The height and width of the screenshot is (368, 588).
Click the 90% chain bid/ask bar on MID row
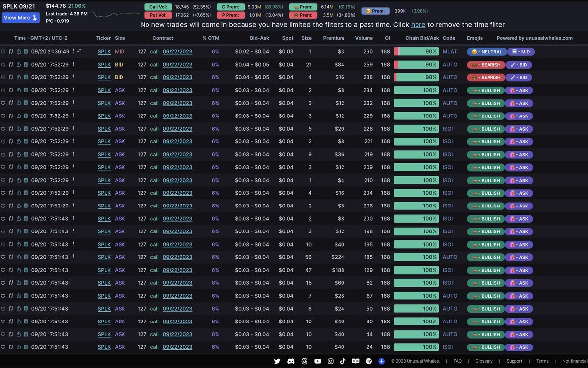pyautogui.click(x=416, y=51)
